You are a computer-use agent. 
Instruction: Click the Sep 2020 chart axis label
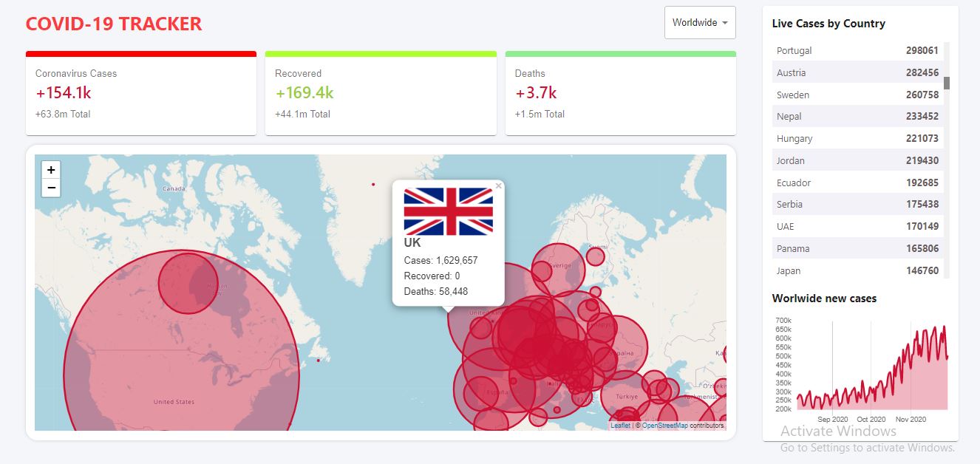833,419
